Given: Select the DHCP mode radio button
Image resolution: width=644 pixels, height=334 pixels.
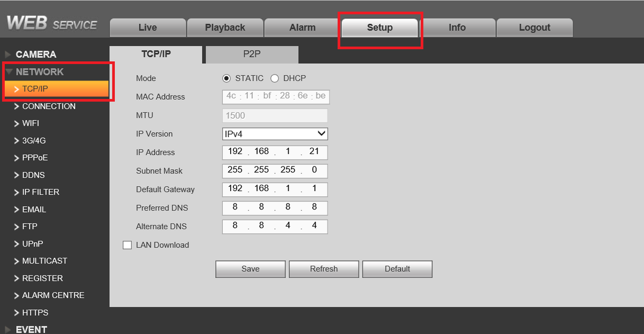Looking at the screenshot, I should [275, 78].
